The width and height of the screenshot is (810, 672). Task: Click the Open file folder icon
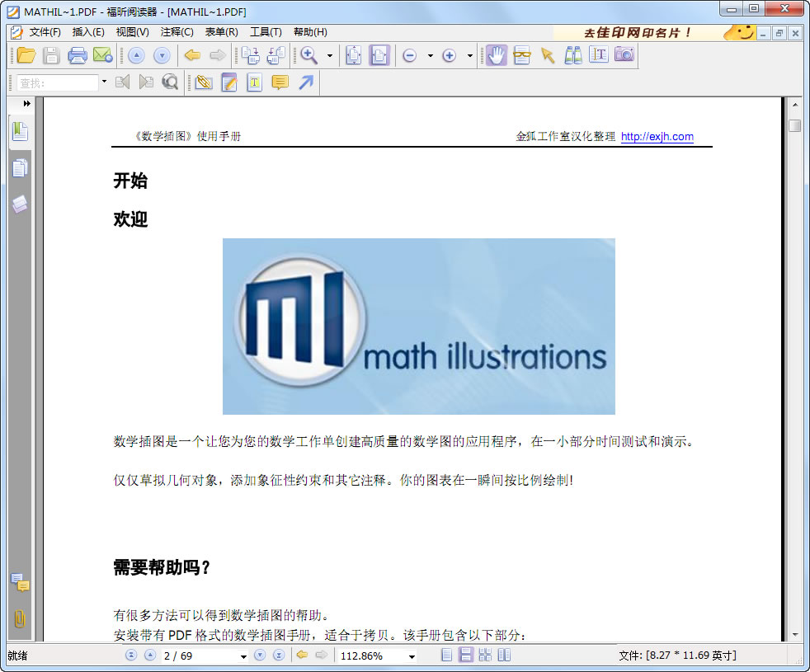pos(26,55)
